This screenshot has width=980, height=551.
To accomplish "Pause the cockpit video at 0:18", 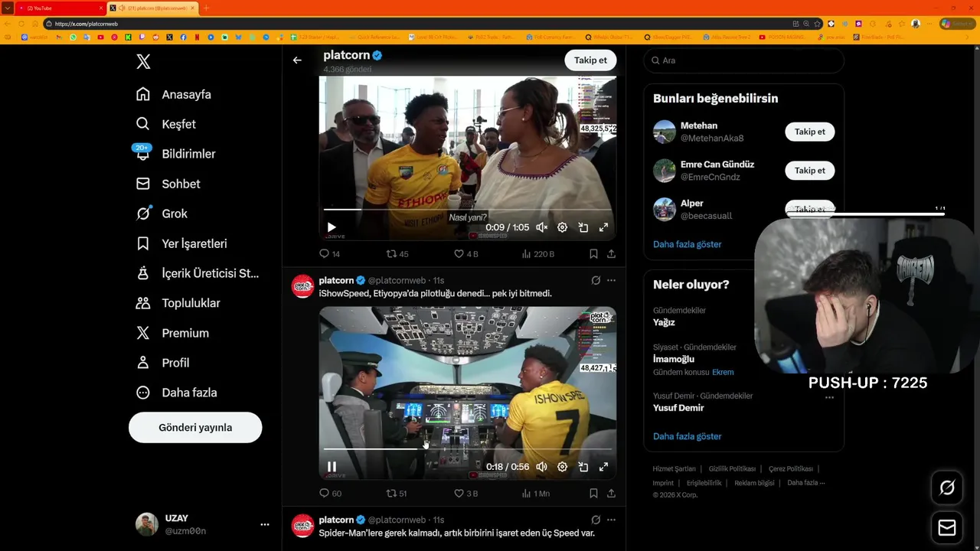I will click(332, 467).
